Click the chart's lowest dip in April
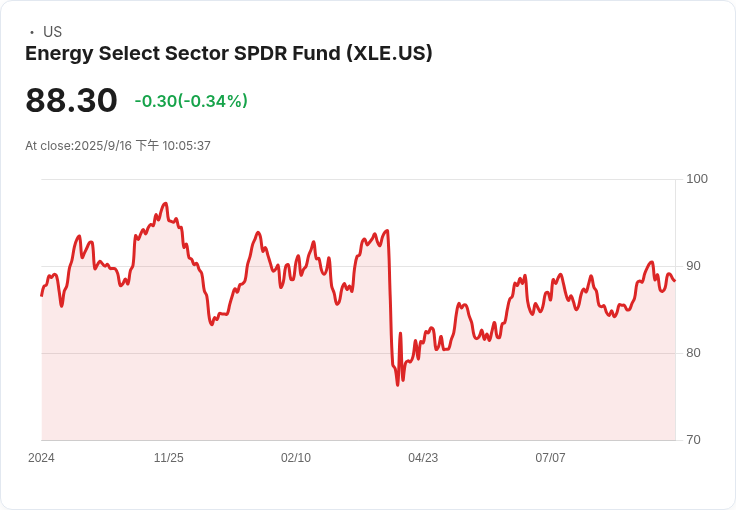This screenshot has width=736, height=510. point(398,385)
